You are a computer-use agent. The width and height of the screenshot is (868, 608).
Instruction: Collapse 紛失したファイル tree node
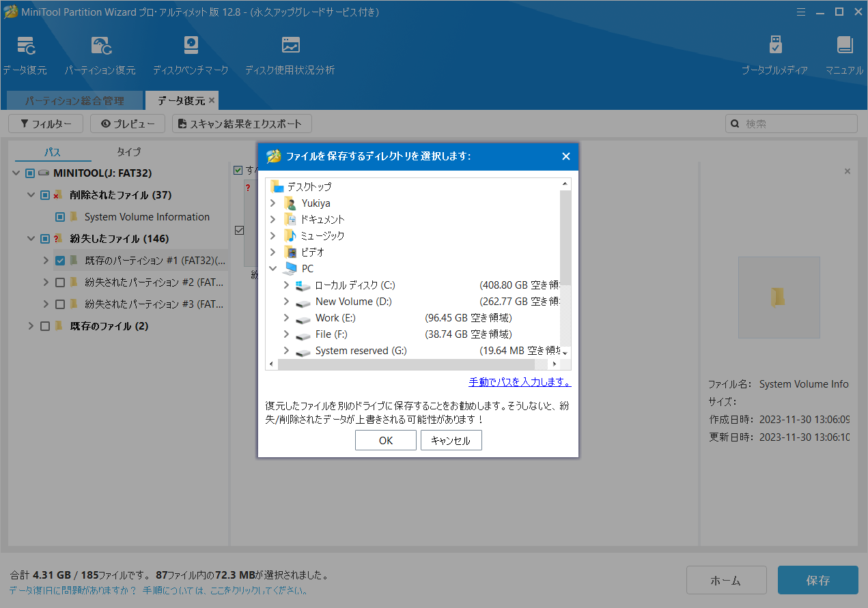coord(31,239)
